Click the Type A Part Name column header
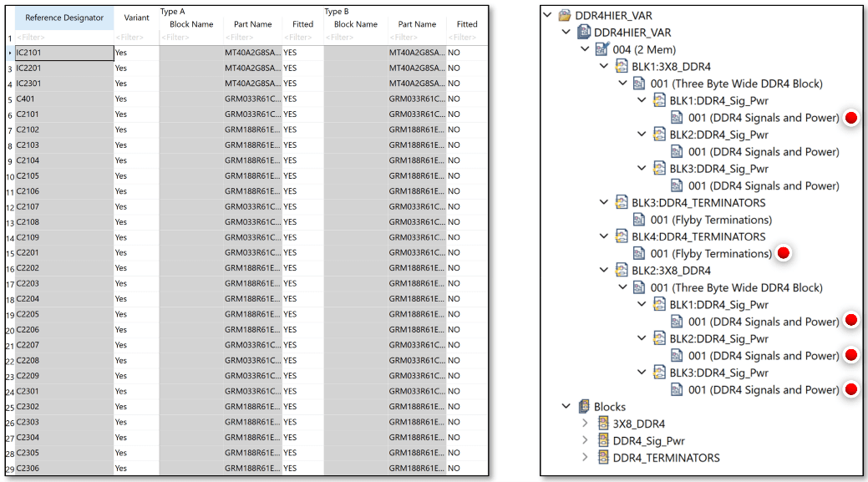 [x=252, y=24]
